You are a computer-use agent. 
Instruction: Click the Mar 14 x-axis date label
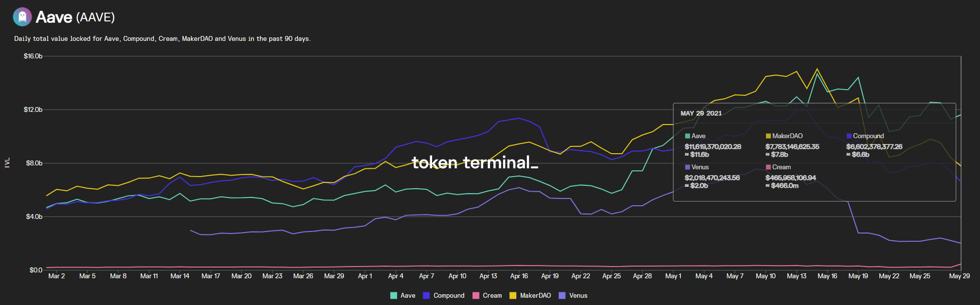pos(180,276)
